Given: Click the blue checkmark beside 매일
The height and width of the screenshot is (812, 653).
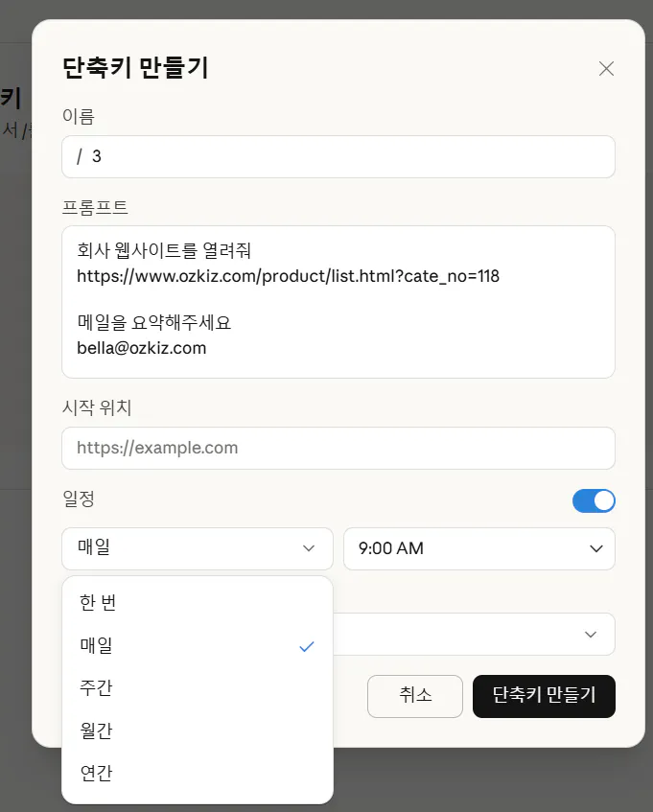Looking at the screenshot, I should (x=307, y=647).
